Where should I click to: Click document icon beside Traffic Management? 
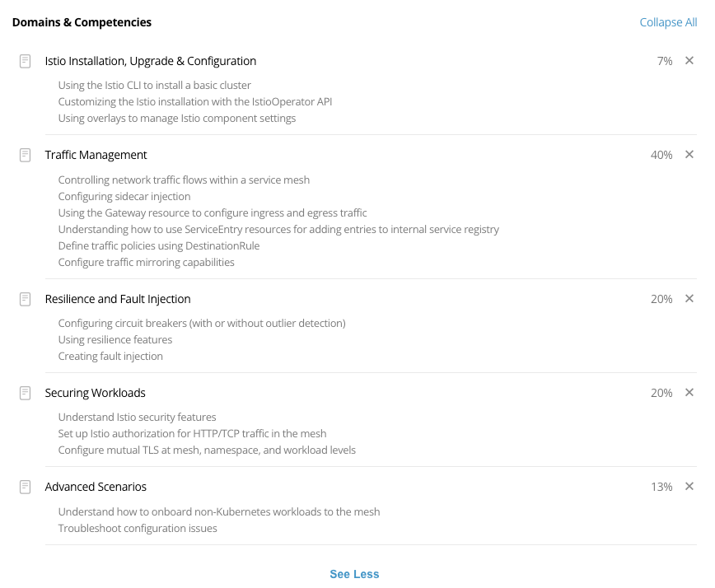click(25, 155)
